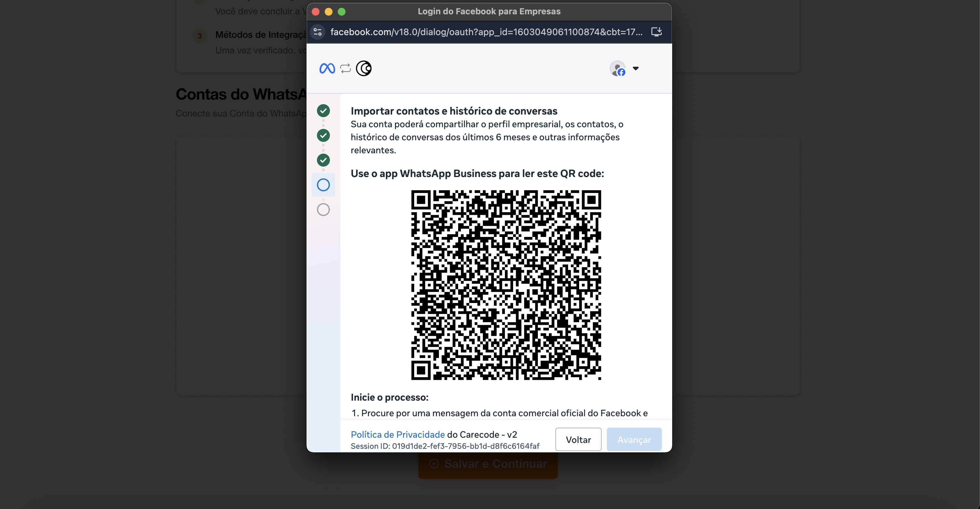Click the facebook.com URL address field
This screenshot has width=980, height=509.
pos(486,32)
